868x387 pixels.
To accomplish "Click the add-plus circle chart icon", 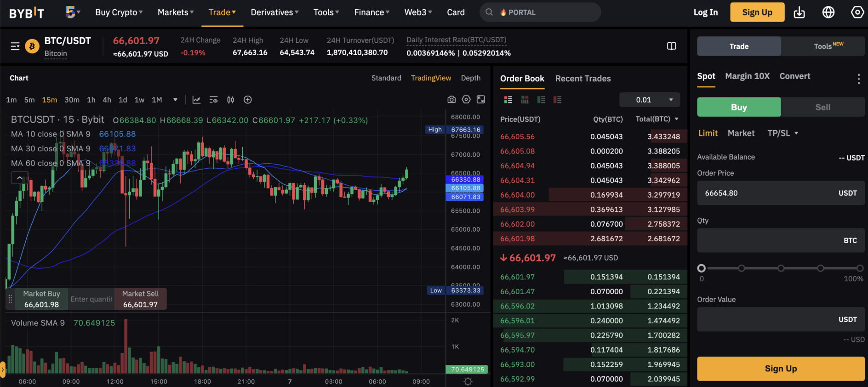I will point(248,100).
